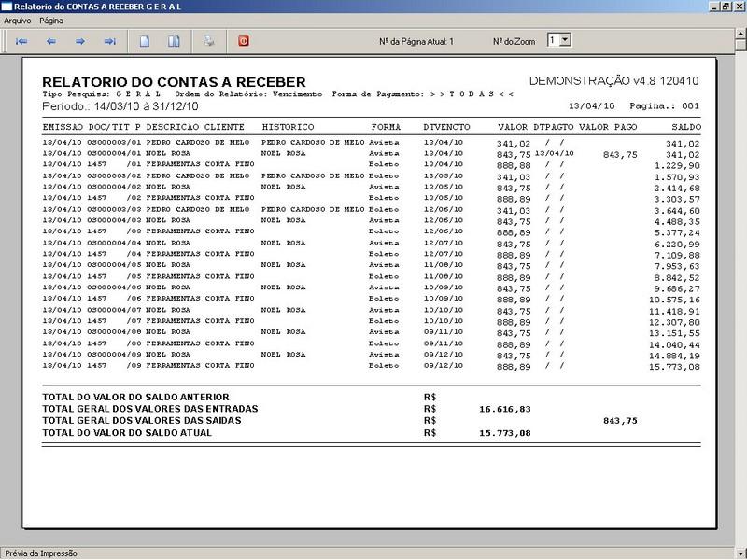The width and height of the screenshot is (747, 560).
Task: Click value 341,03 in row 03000003/03
Action: 513,211
